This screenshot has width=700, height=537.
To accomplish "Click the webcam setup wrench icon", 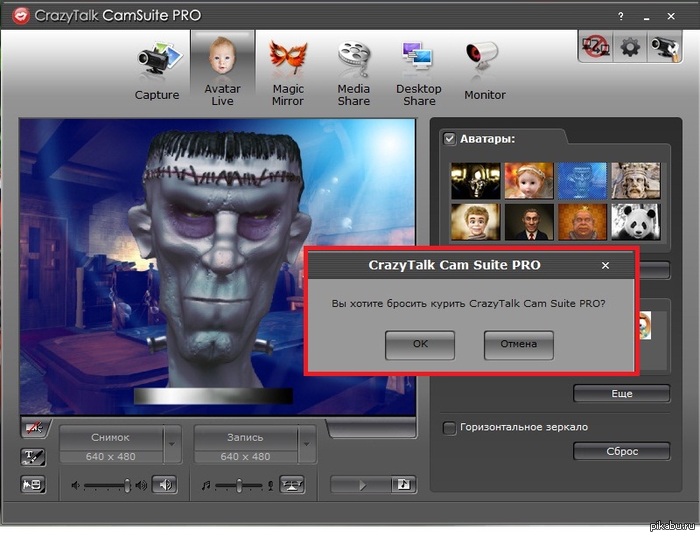I will point(664,46).
